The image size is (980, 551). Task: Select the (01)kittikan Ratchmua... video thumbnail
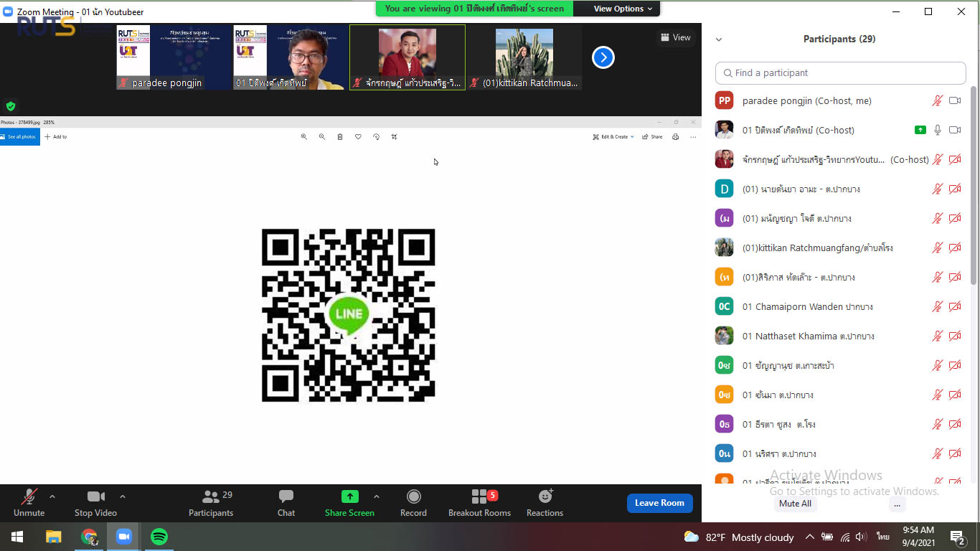524,57
